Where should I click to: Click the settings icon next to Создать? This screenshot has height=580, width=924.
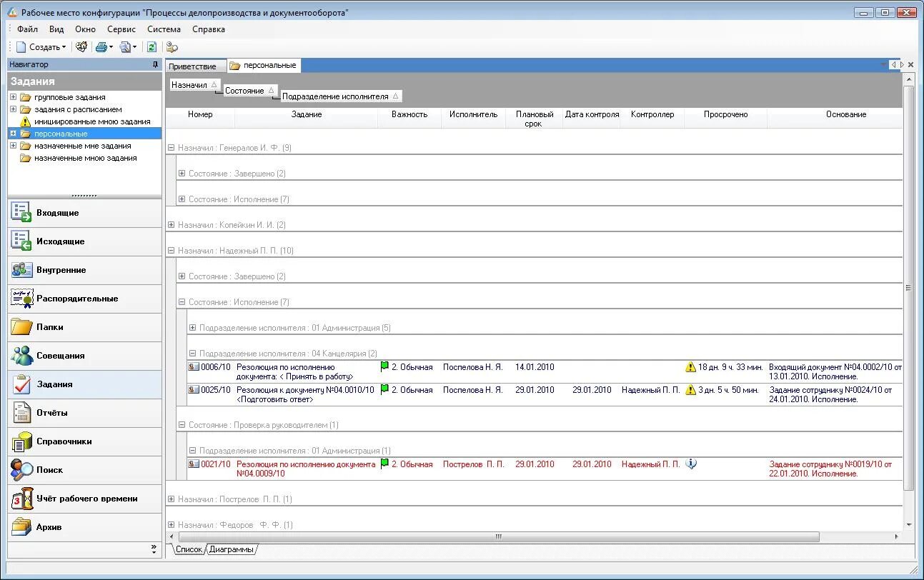81,47
